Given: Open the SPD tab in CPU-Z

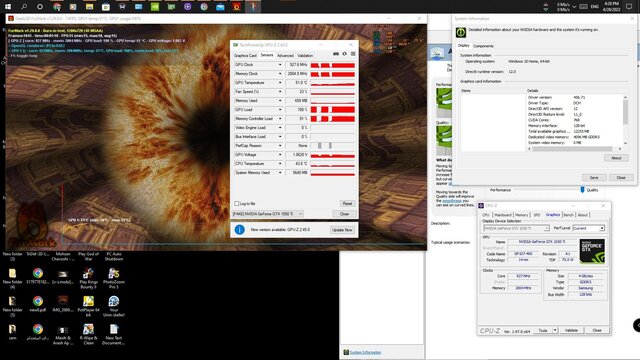Looking at the screenshot, I should [x=537, y=215].
